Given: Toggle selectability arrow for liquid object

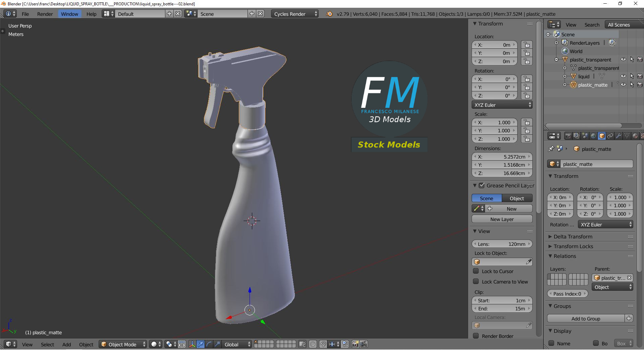Looking at the screenshot, I should 632,76.
